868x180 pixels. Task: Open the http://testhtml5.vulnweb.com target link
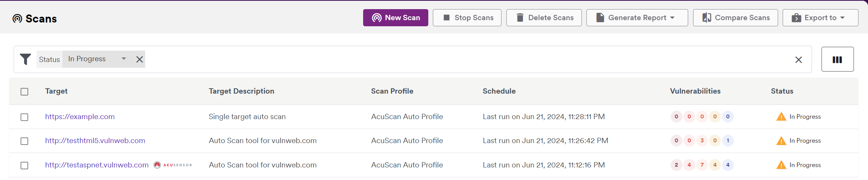(95, 141)
